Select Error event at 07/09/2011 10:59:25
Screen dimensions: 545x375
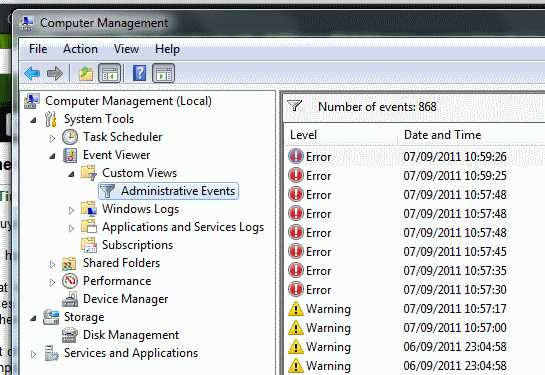point(415,176)
